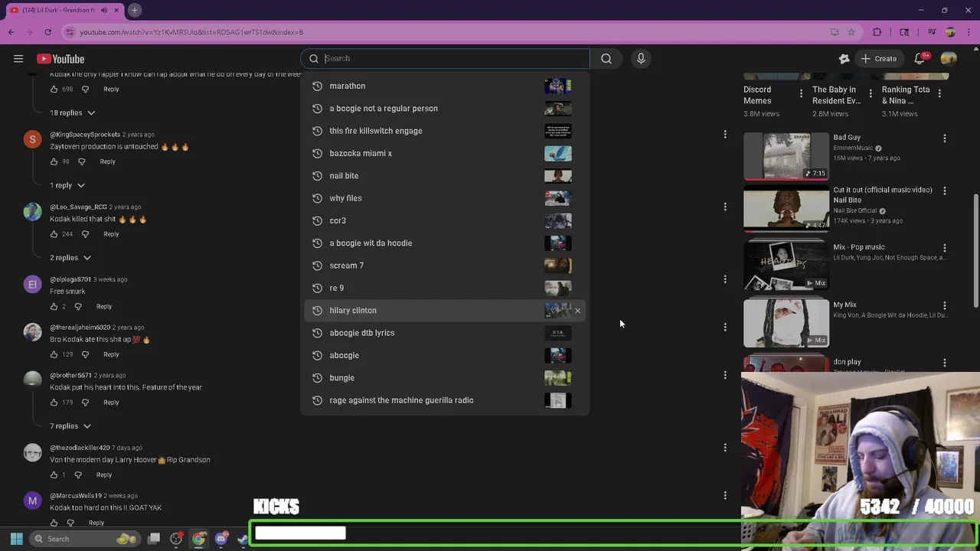Open more options for Discord Memes video
The height and width of the screenshot is (551, 980).
[802, 93]
